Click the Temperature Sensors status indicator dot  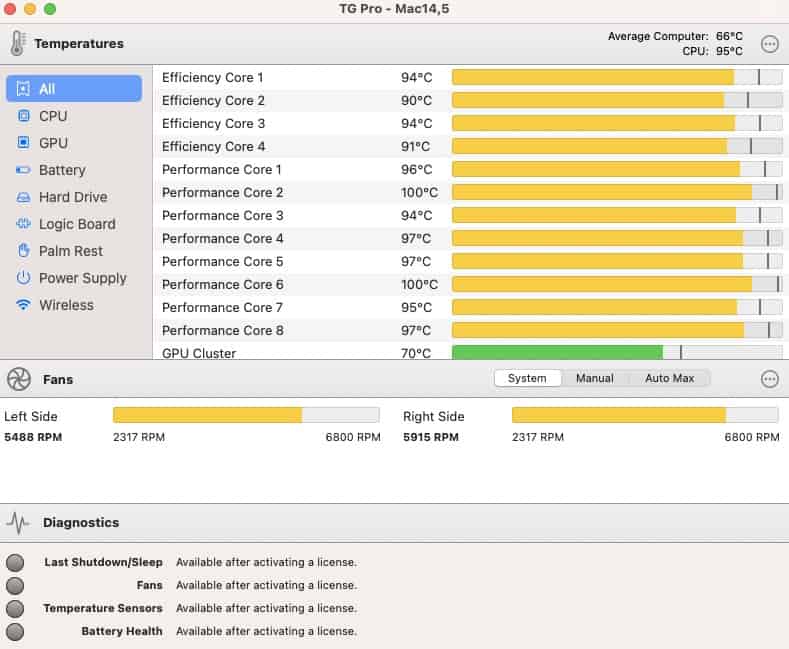(15, 609)
